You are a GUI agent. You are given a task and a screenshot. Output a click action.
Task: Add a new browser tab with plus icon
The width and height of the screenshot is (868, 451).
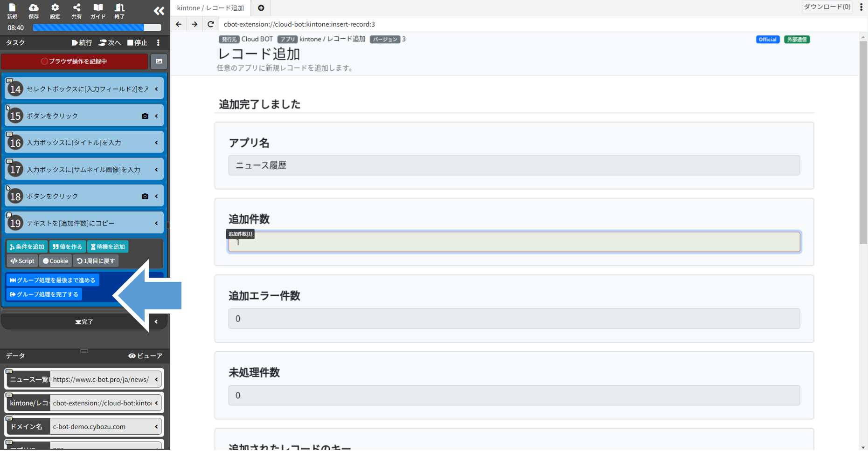pos(261,8)
